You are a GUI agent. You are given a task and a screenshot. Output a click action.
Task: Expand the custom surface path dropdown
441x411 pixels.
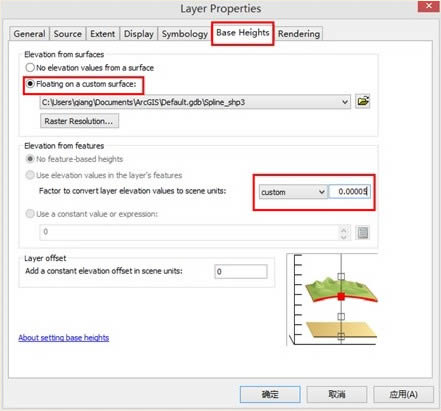click(x=345, y=102)
